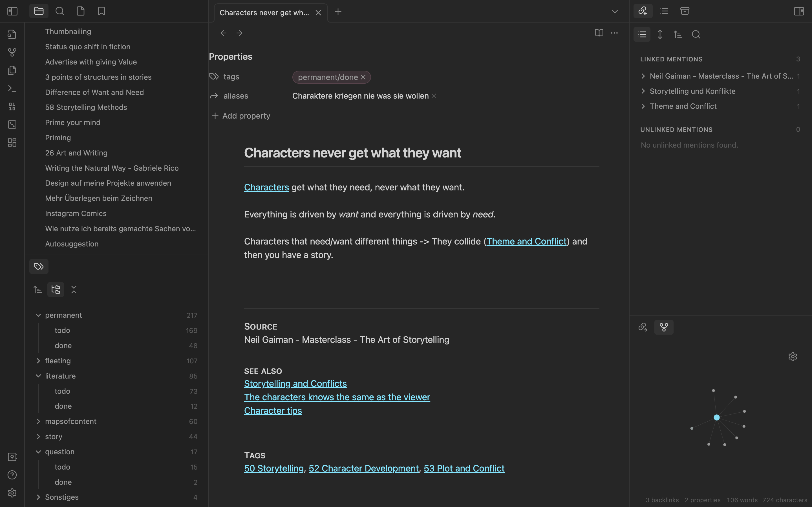Click the forward navigation arrow icon
The height and width of the screenshot is (507, 812).
pos(239,33)
